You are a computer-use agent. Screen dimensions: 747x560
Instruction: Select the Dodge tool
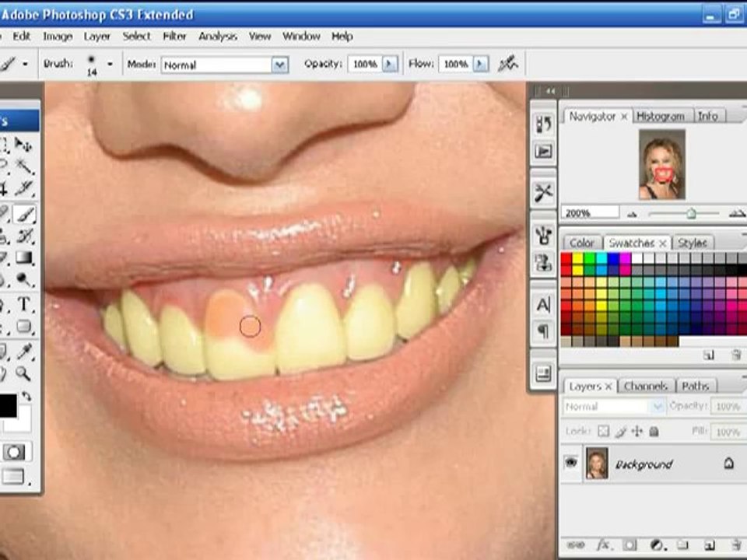click(24, 279)
